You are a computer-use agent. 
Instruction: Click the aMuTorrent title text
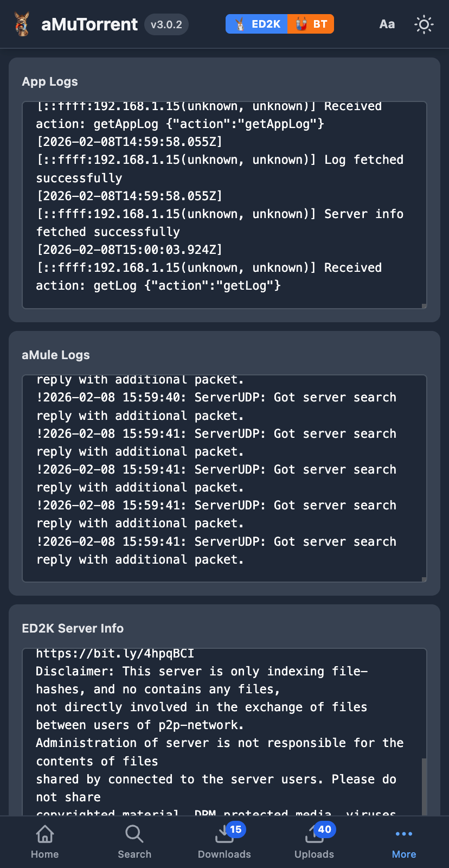89,24
